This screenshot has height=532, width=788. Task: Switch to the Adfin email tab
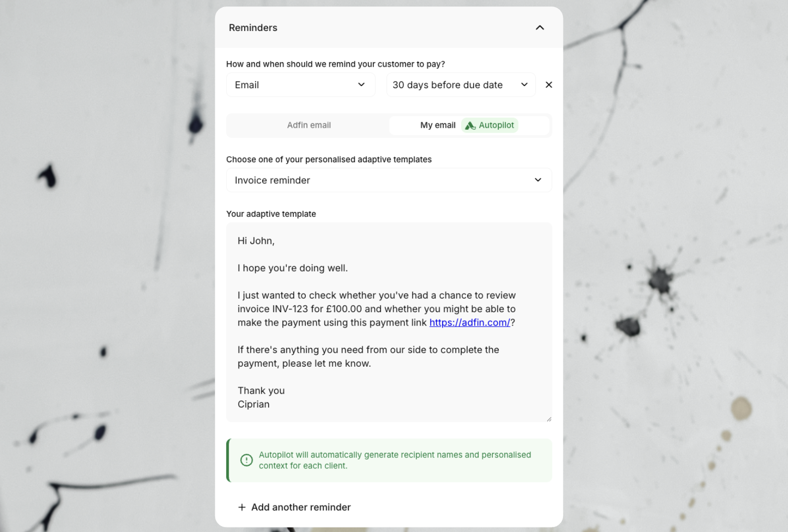coord(309,125)
